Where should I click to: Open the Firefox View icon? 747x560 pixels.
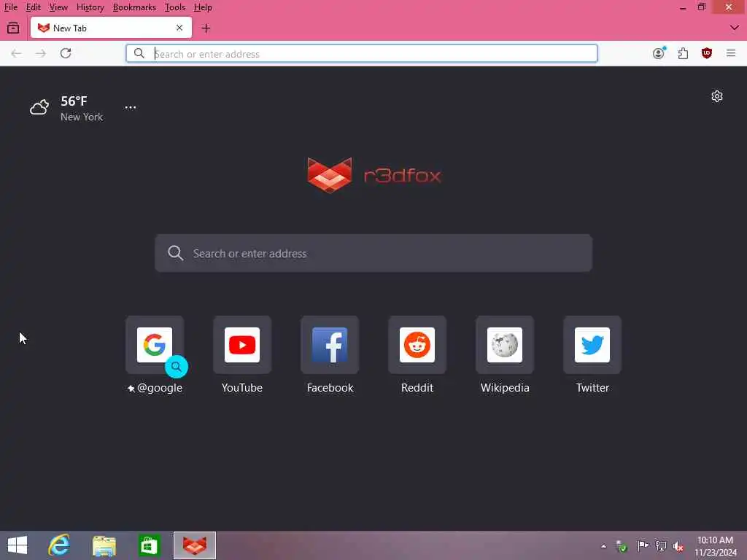coord(13,28)
